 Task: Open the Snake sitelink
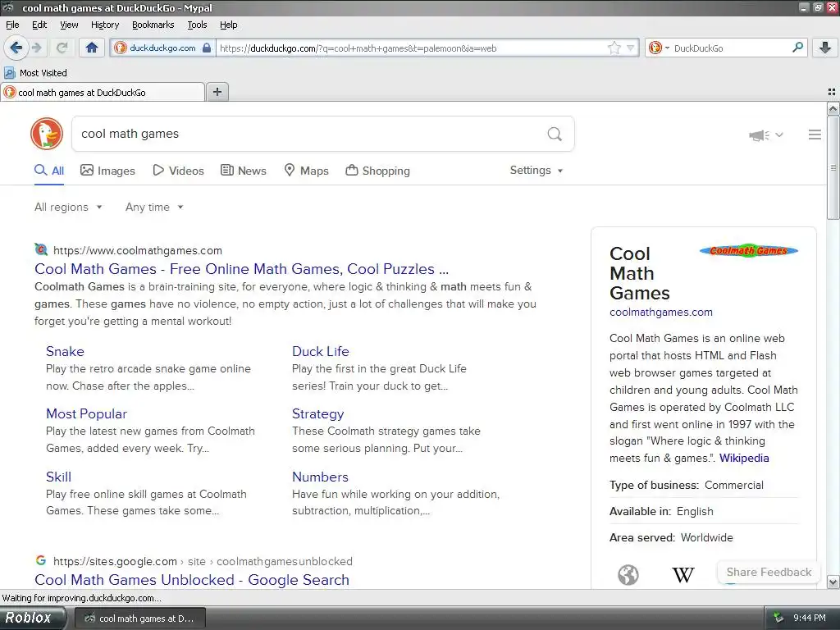pyautogui.click(x=65, y=351)
